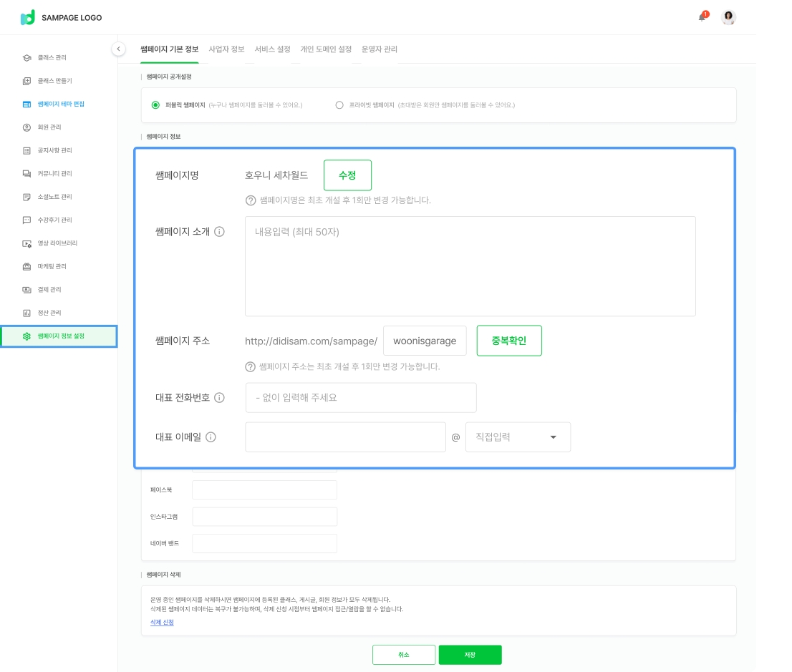This screenshot has height=672, width=792.
Task: Focus the 대표 전화번호 input field
Action: [360, 398]
